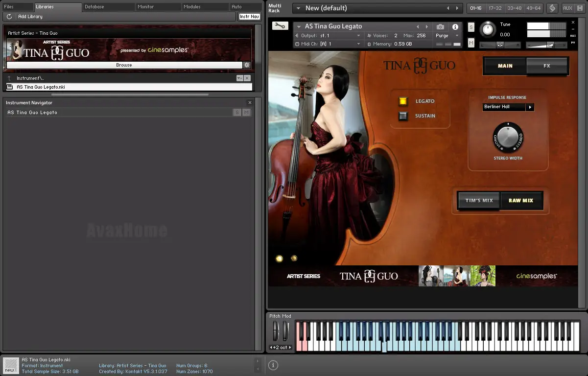Toggle the Instr Nav button
Viewport: 588px width, 376px height.
(x=249, y=17)
